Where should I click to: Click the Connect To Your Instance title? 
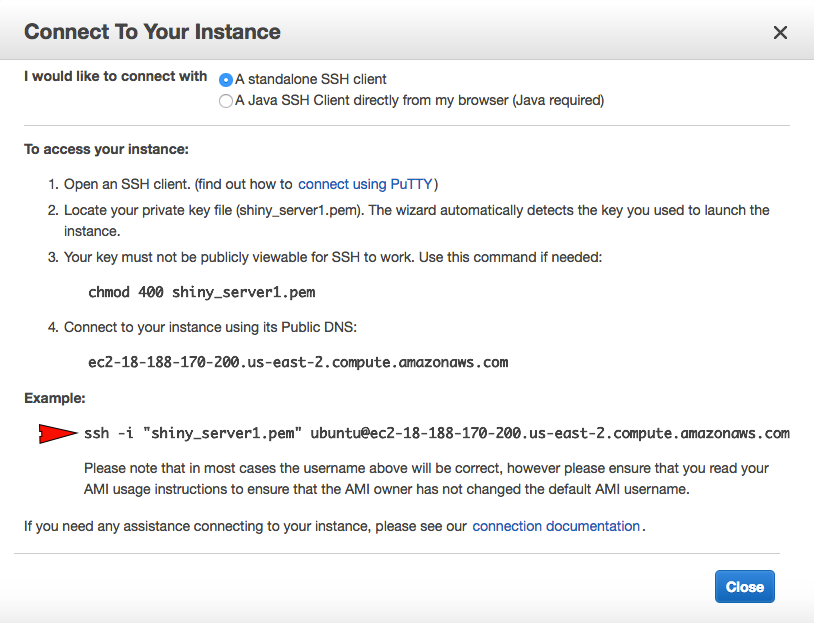[152, 32]
